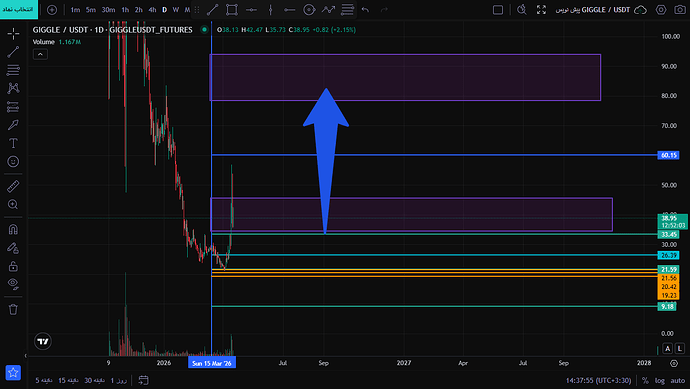
Task: Toggle percent scale in bottom bar
Action: pyautogui.click(x=645, y=381)
